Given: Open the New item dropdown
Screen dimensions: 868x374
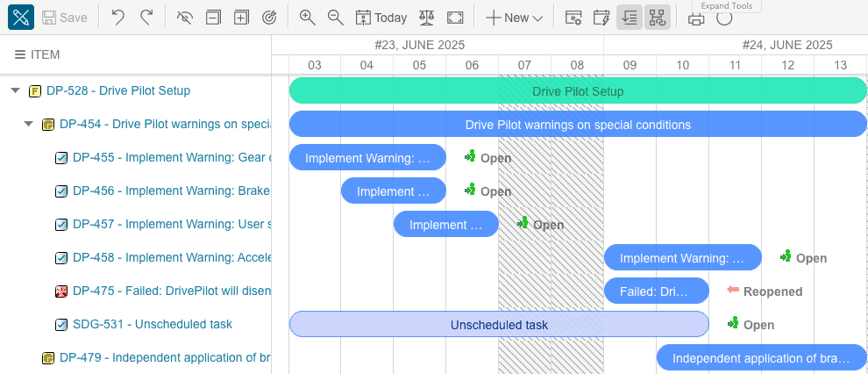Looking at the screenshot, I should point(515,18).
